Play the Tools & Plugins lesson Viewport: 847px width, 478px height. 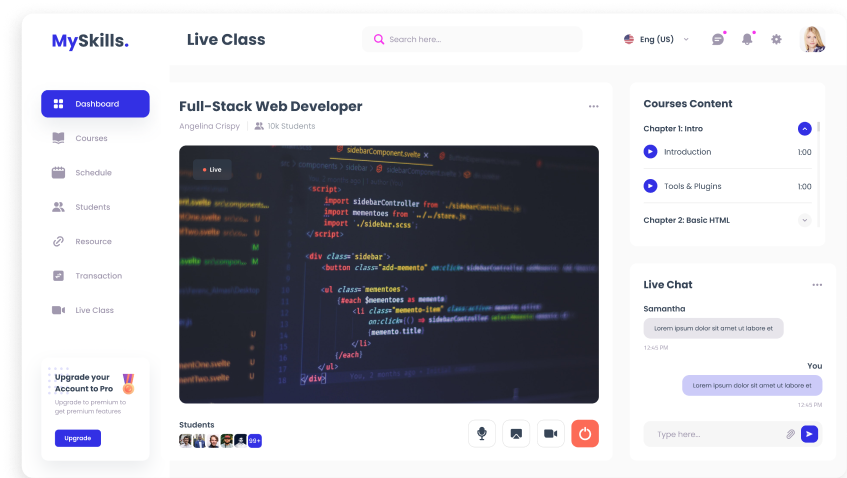(650, 186)
